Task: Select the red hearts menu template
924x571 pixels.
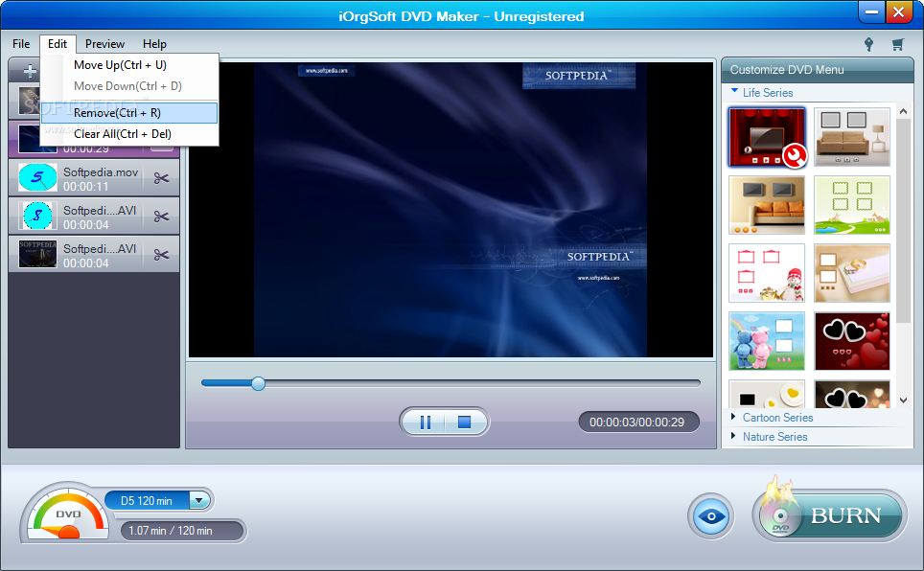Action: coord(852,341)
